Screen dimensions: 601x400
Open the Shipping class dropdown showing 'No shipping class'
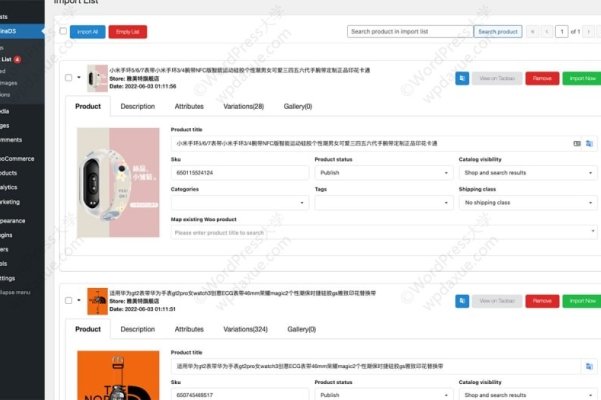coord(528,203)
